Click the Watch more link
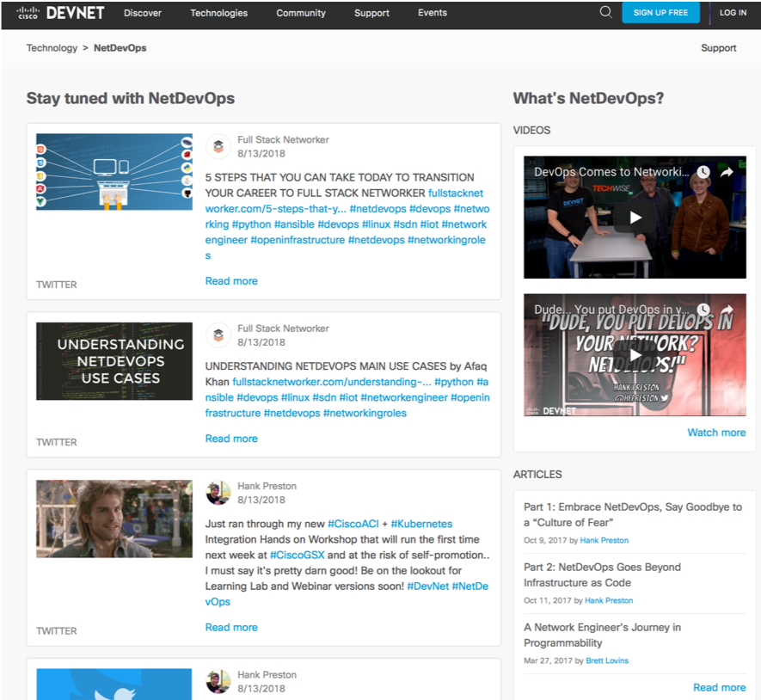Screen dimensions: 761x700 [x=716, y=433]
